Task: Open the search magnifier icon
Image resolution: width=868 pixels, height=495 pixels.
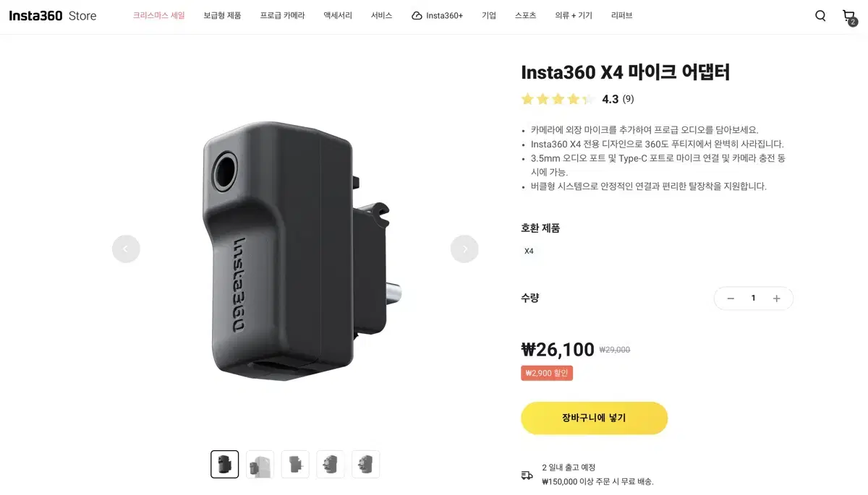Action: (820, 16)
